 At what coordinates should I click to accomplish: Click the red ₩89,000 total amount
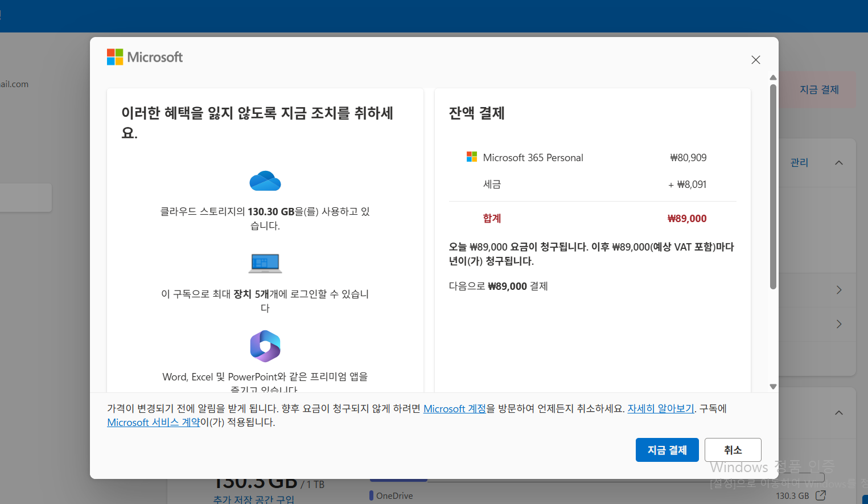687,219
